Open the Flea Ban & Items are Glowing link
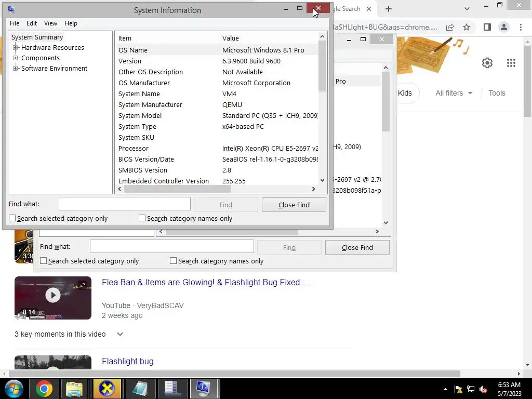 point(205,282)
